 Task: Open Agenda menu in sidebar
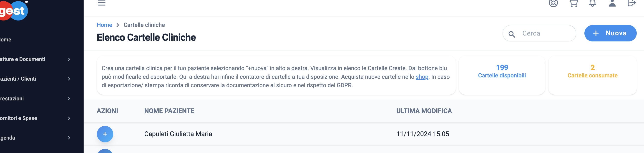pyautogui.click(x=35, y=138)
